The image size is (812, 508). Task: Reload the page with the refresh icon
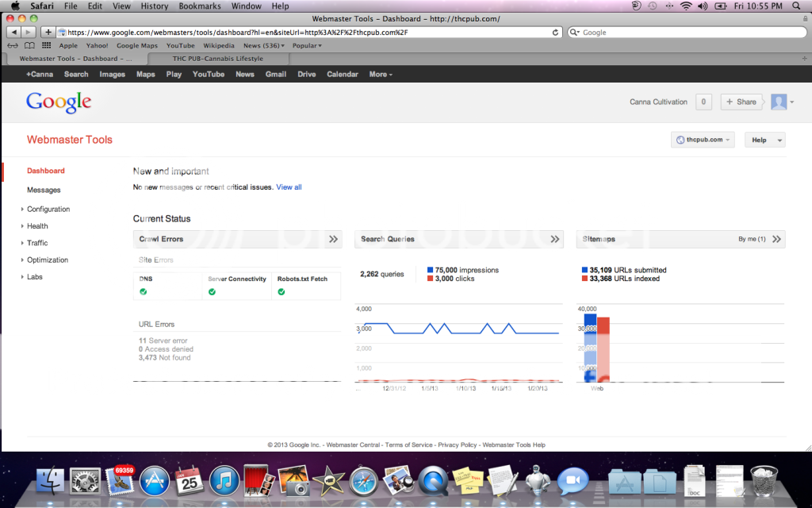555,32
